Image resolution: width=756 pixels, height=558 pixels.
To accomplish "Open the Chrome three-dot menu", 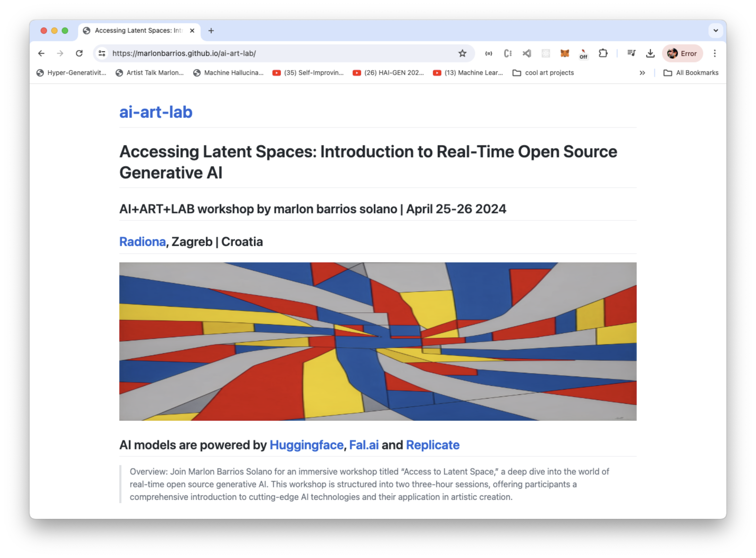I will click(x=715, y=53).
